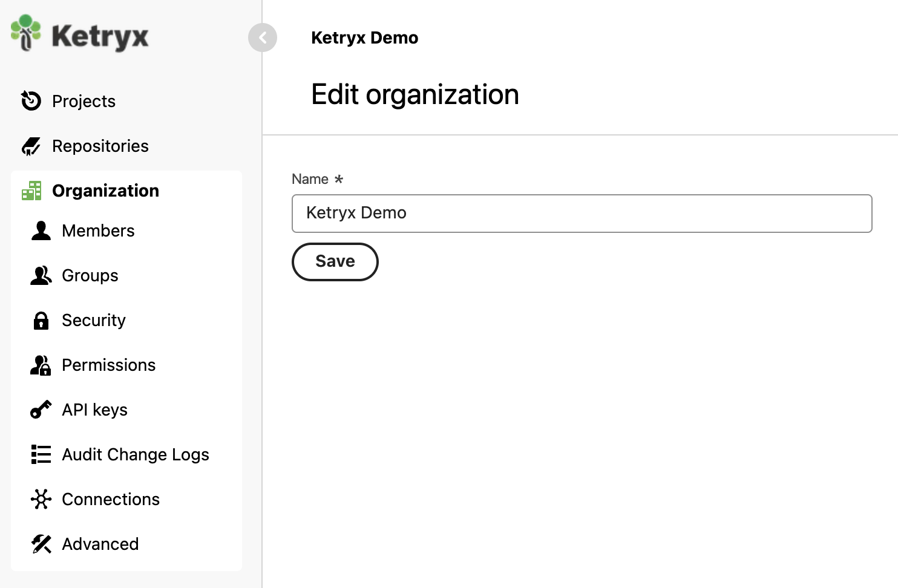
Task: Click the Ketryx tree logo icon
Action: [26, 33]
